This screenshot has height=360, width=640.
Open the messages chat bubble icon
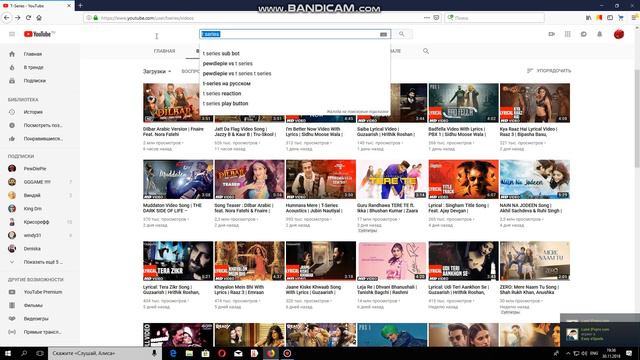point(584,34)
